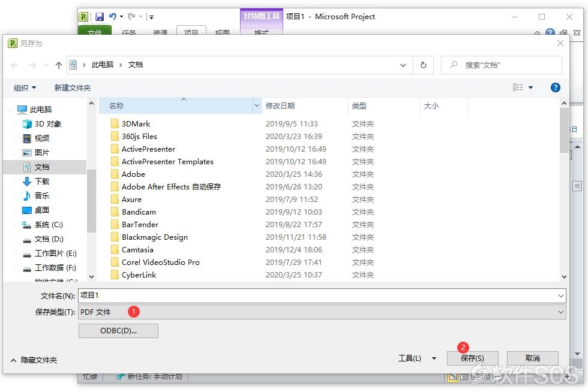Collapse the 此电脑 tree node chevron
The width and height of the screenshot is (588, 392).
[10, 110]
